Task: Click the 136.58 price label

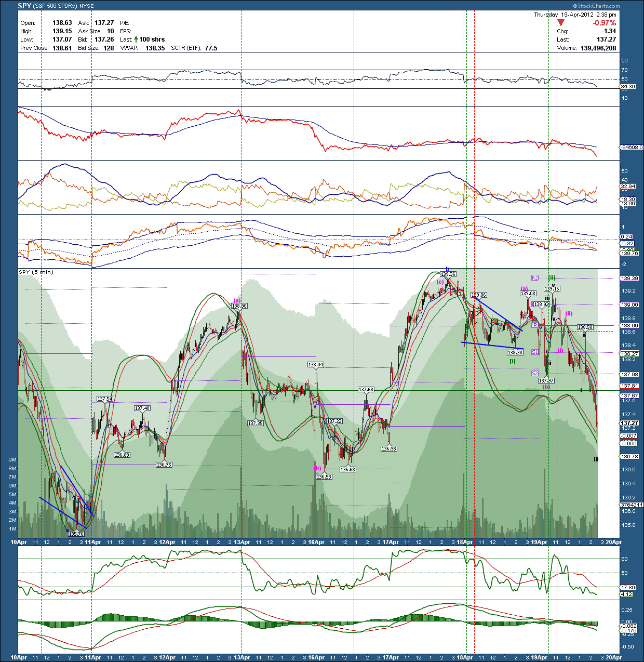Action: [x=324, y=476]
